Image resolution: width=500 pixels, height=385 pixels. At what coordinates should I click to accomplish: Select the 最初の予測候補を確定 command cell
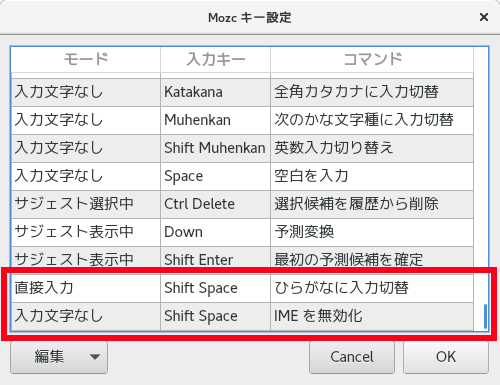(x=372, y=260)
